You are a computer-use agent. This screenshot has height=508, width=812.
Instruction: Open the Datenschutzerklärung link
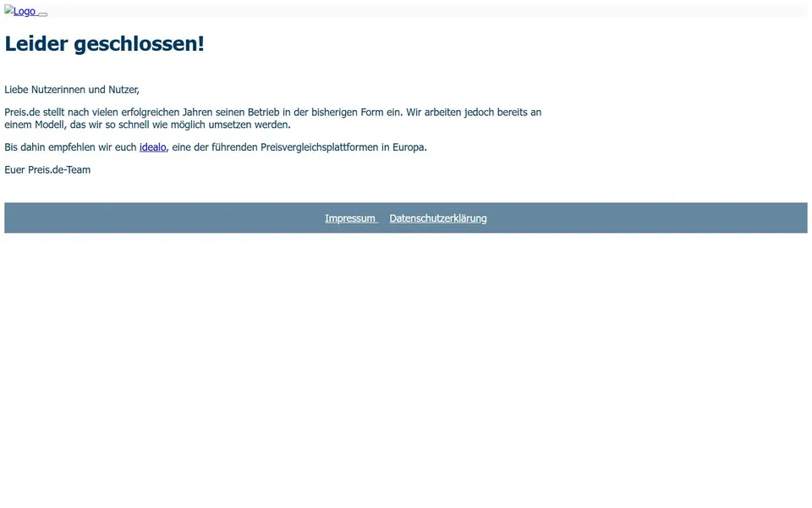click(x=438, y=218)
